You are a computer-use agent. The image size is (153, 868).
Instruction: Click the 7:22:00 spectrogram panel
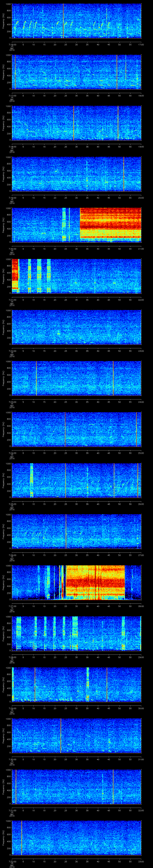tap(76, 327)
